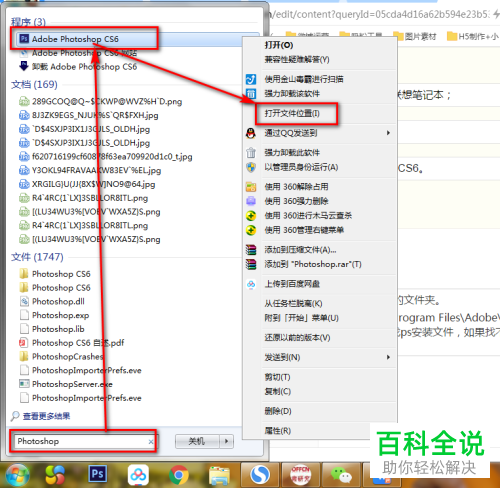Click the PhotoshopCrashes folder icon

24,356
